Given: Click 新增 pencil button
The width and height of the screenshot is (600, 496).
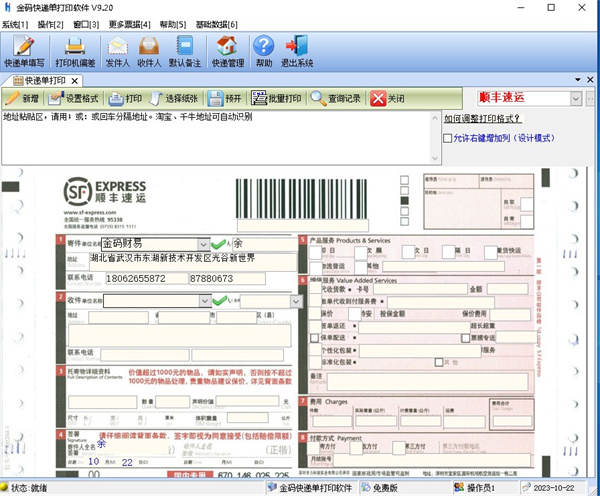Looking at the screenshot, I should click(23, 99).
